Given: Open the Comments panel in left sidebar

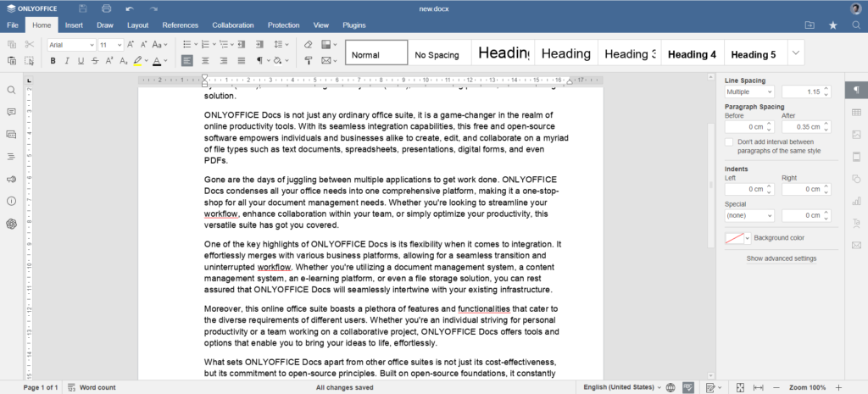Looking at the screenshot, I should (11, 113).
